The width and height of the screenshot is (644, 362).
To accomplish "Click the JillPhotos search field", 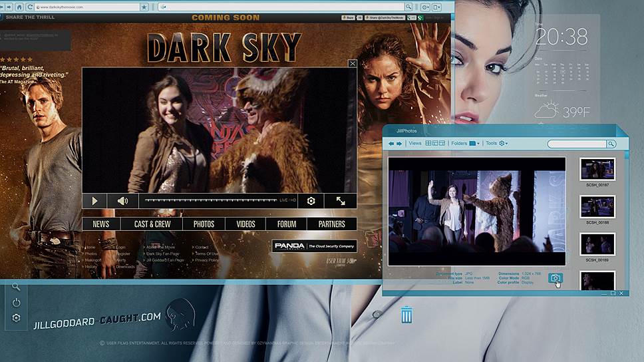I will click(x=577, y=144).
